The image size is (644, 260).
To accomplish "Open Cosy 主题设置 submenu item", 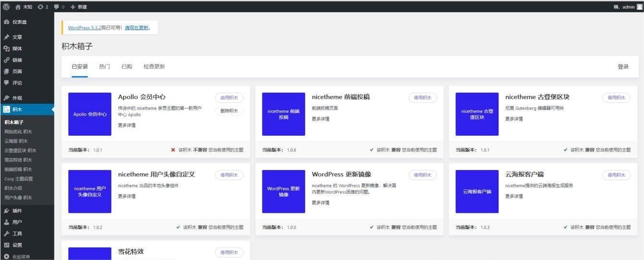I will tap(19, 179).
